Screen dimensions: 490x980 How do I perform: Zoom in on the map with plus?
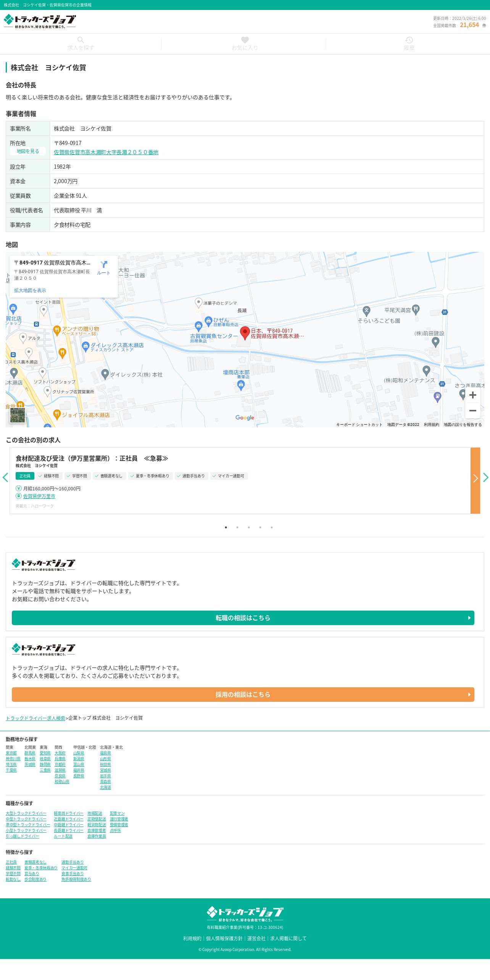[472, 395]
